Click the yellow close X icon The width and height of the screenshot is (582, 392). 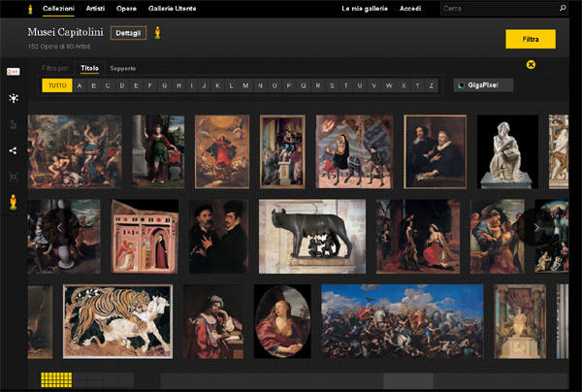pyautogui.click(x=531, y=65)
